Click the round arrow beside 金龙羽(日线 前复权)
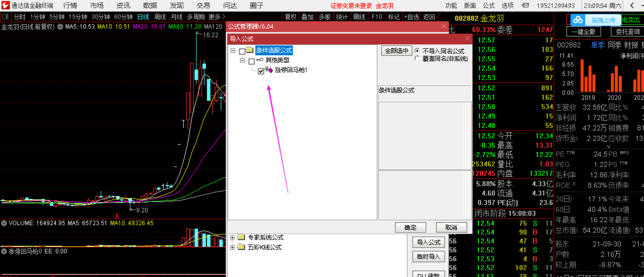The height and width of the screenshot is (277, 644). 60,26
